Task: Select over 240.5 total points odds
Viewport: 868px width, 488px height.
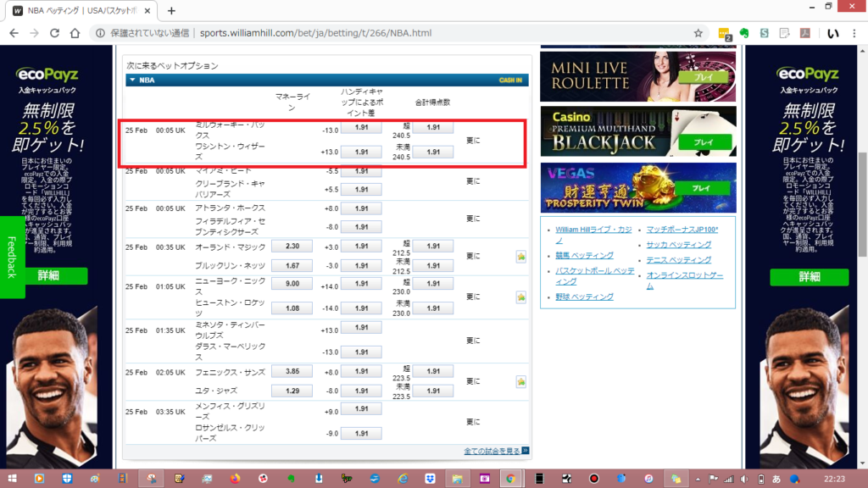Action: [433, 127]
